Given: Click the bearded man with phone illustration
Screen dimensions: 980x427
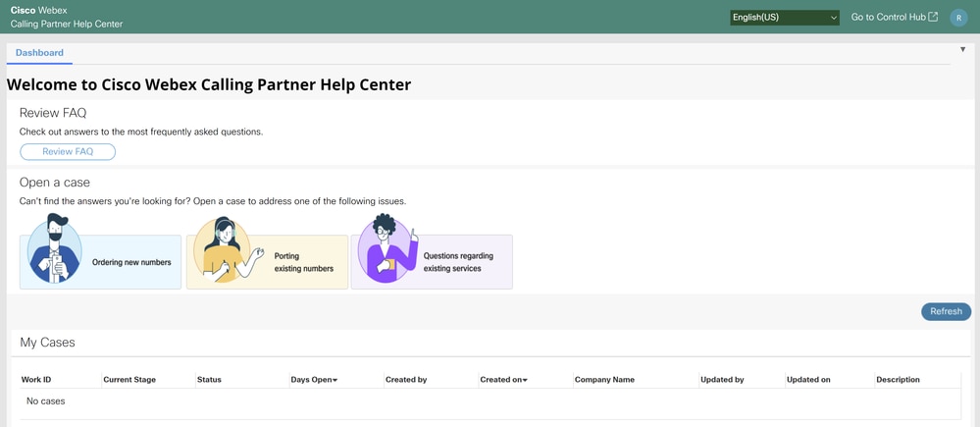Looking at the screenshot, I should pos(54,248).
